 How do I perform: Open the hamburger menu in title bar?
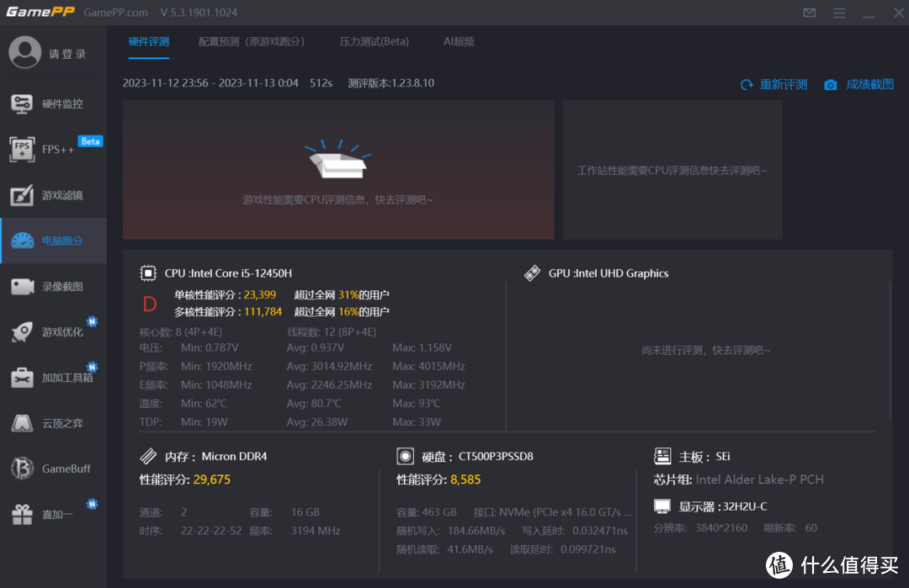(x=839, y=13)
